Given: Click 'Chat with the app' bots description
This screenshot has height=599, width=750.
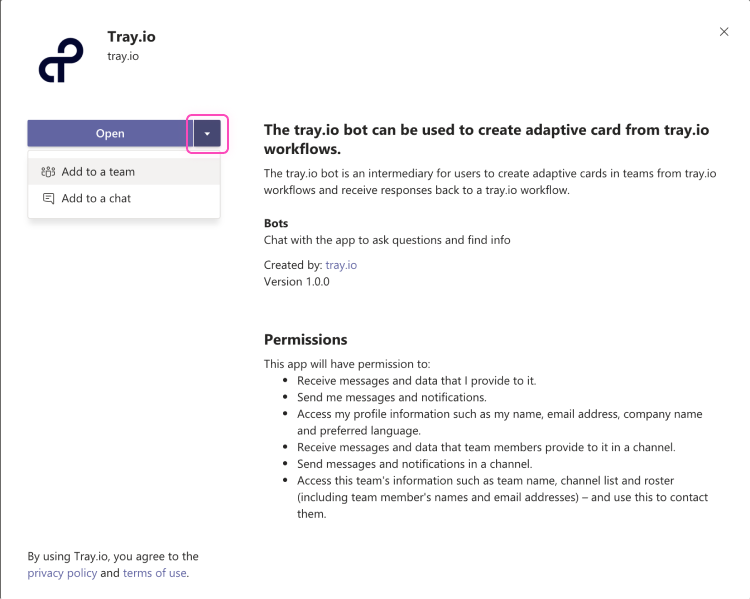Looking at the screenshot, I should (386, 240).
